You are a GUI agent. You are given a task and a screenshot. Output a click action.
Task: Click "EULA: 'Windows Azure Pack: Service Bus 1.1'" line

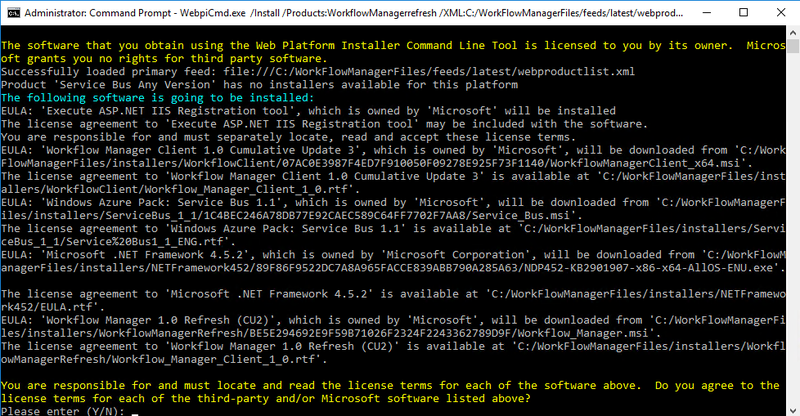[393, 202]
